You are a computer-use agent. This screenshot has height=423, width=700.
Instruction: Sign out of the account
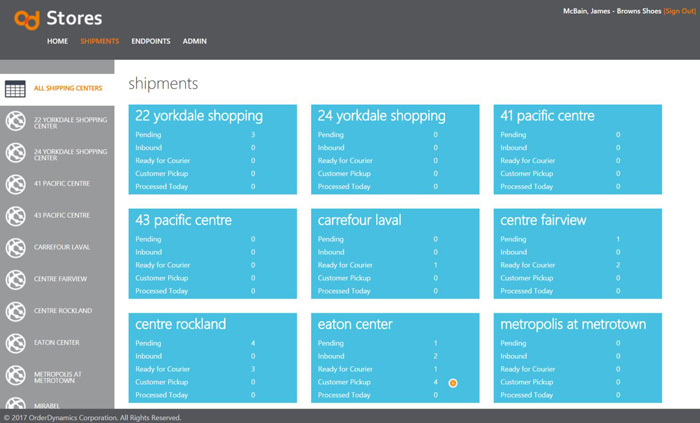click(679, 11)
